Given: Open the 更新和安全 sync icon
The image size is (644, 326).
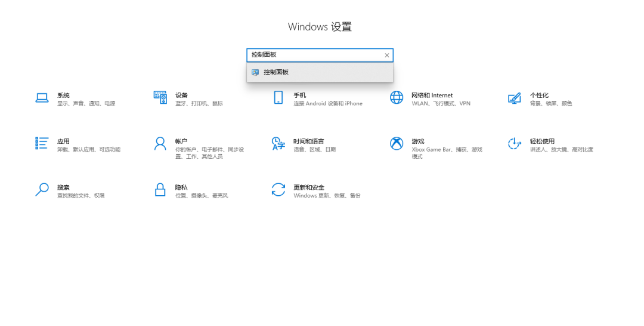Looking at the screenshot, I should tap(278, 190).
